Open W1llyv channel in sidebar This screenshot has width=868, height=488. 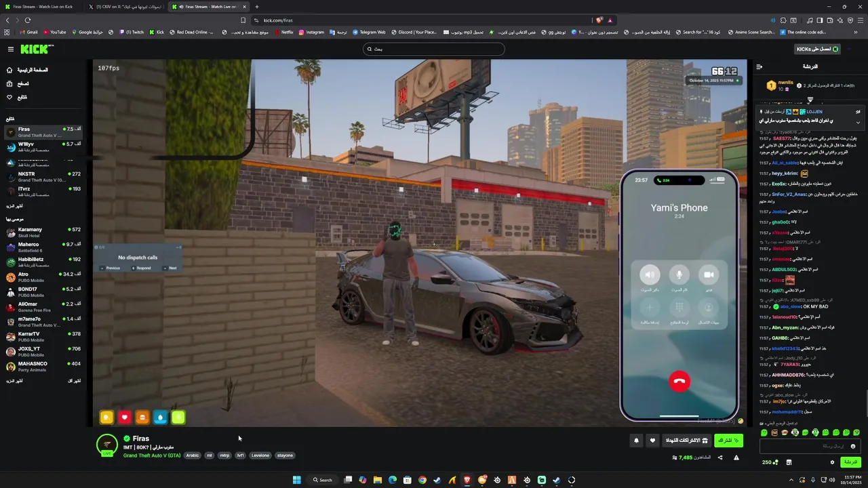43,146
